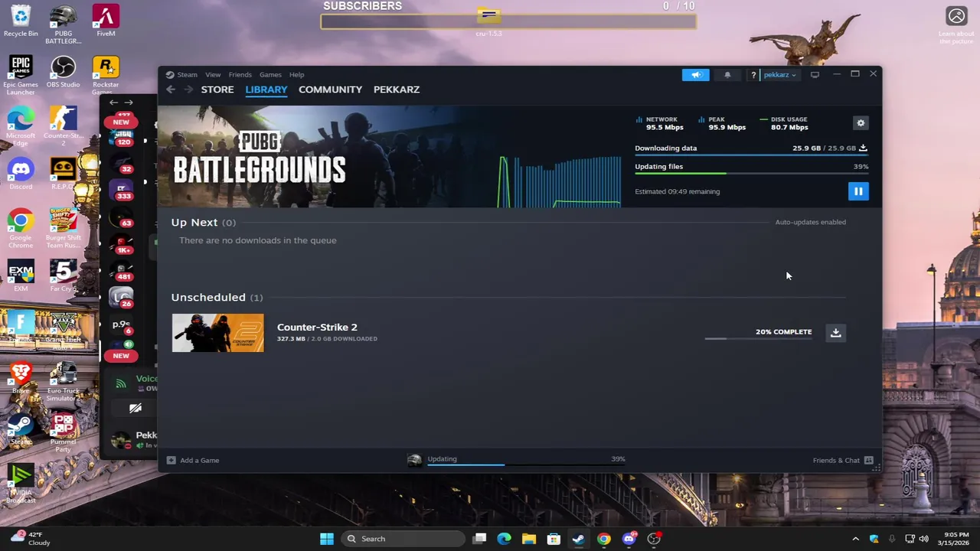The height and width of the screenshot is (551, 980).
Task: Open the PEKKARZ profile tab
Action: pos(397,90)
